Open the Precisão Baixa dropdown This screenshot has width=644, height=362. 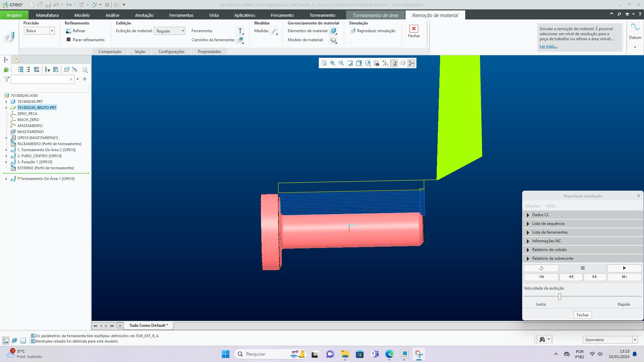52,31
